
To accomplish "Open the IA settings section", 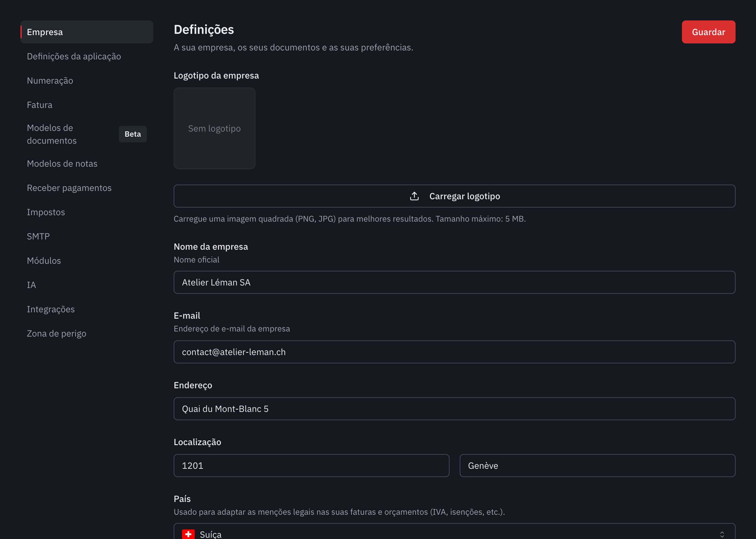I will (x=87, y=285).
